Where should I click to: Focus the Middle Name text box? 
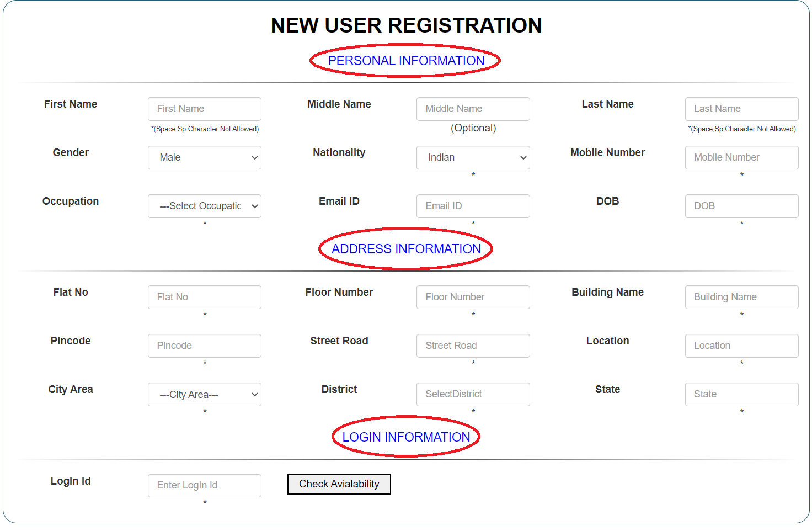click(473, 109)
